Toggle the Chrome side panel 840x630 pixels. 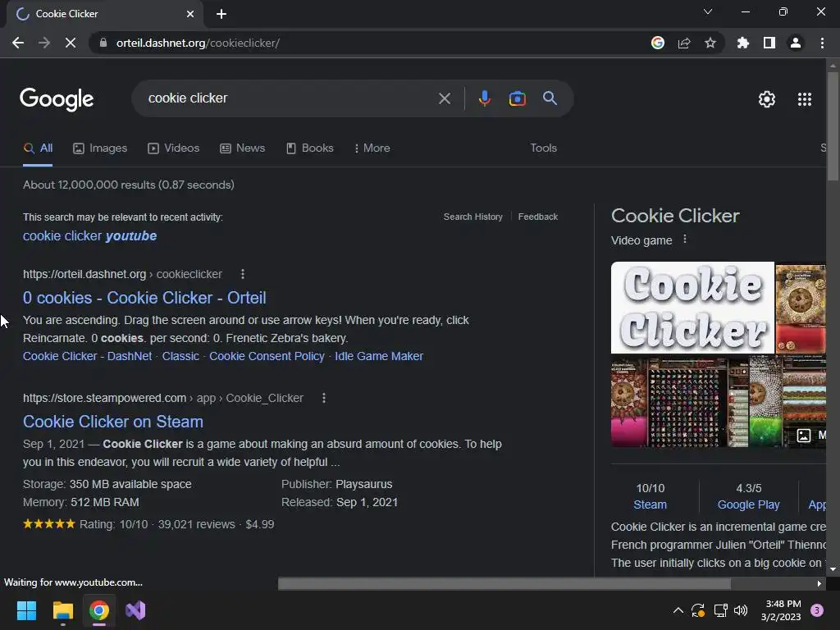[x=769, y=43]
